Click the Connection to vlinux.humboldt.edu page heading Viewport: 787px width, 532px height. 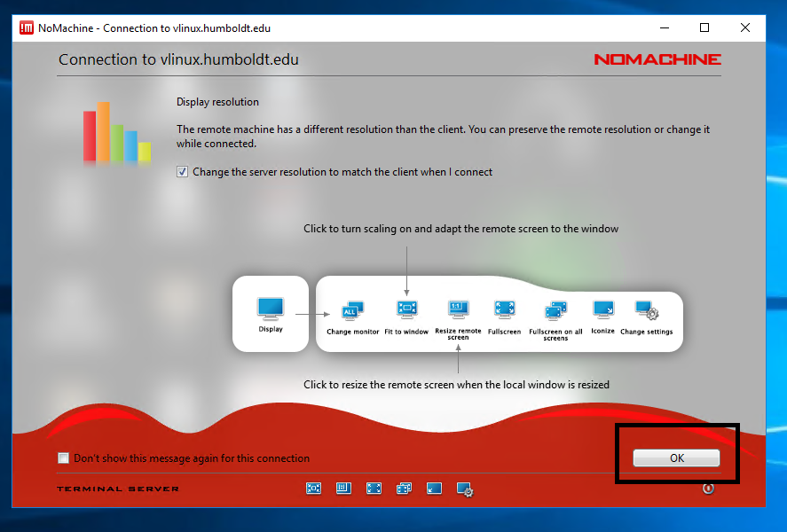tap(178, 59)
